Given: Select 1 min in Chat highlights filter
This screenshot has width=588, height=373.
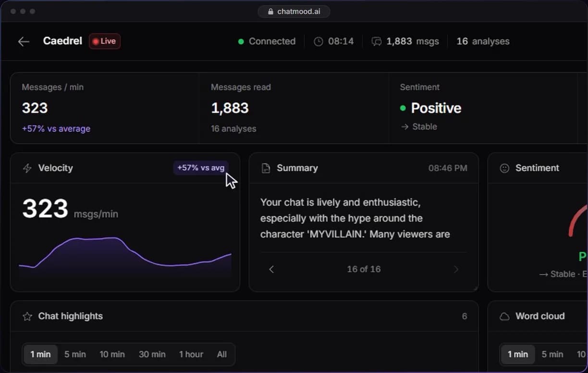Looking at the screenshot, I should pos(40,354).
